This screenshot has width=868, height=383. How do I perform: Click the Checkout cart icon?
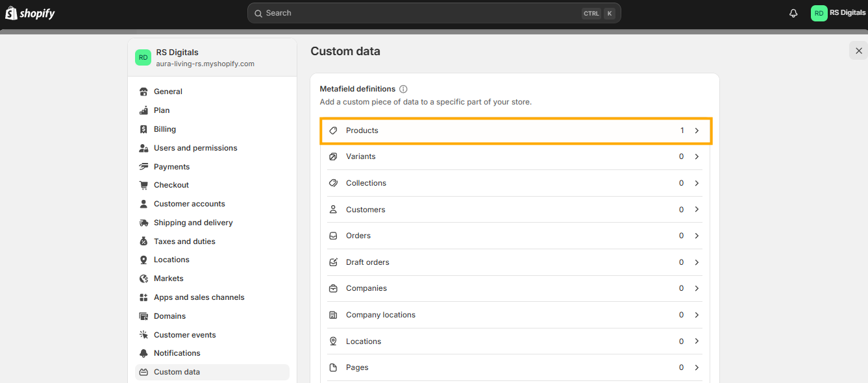143,185
